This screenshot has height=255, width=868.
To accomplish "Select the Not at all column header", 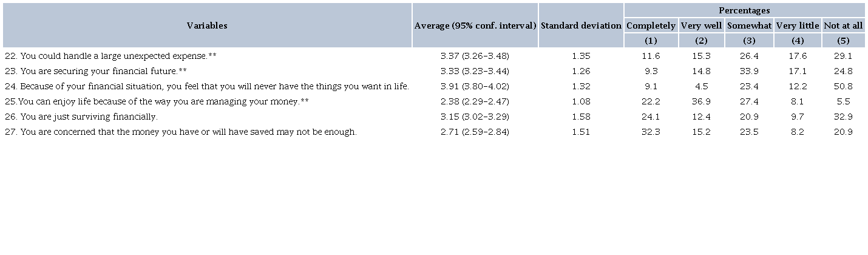I will tap(843, 25).
